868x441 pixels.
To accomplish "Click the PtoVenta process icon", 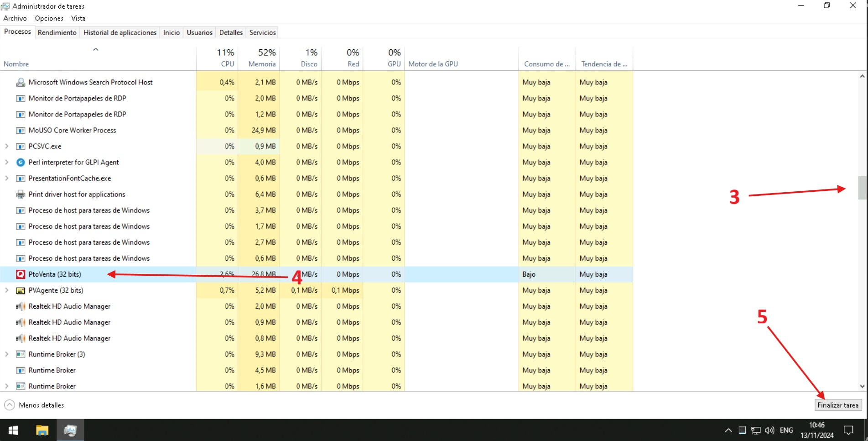I will pyautogui.click(x=21, y=274).
